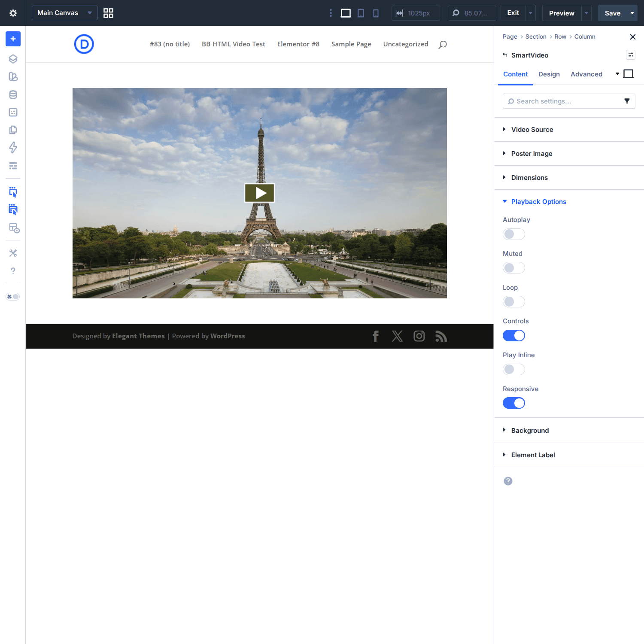Switch to the Design tab

coord(549,74)
